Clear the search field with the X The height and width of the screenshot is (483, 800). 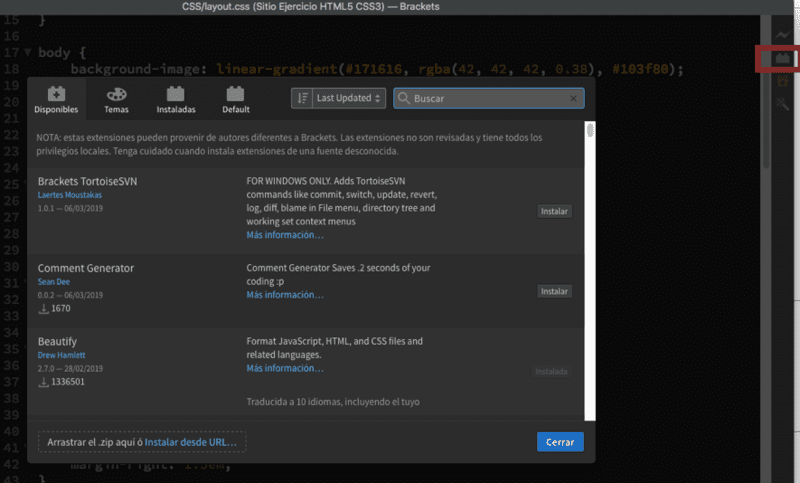[x=574, y=98]
